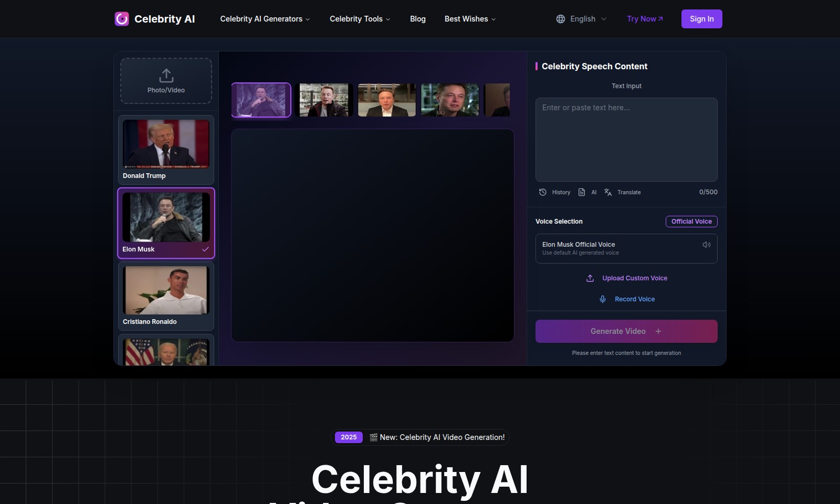Click 'Use default AI generated voice' text
The width and height of the screenshot is (840, 504).
[x=581, y=253]
